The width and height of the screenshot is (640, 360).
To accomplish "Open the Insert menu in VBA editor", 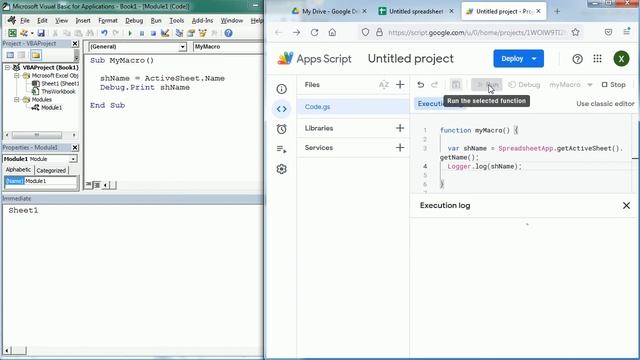I will coord(83,20).
